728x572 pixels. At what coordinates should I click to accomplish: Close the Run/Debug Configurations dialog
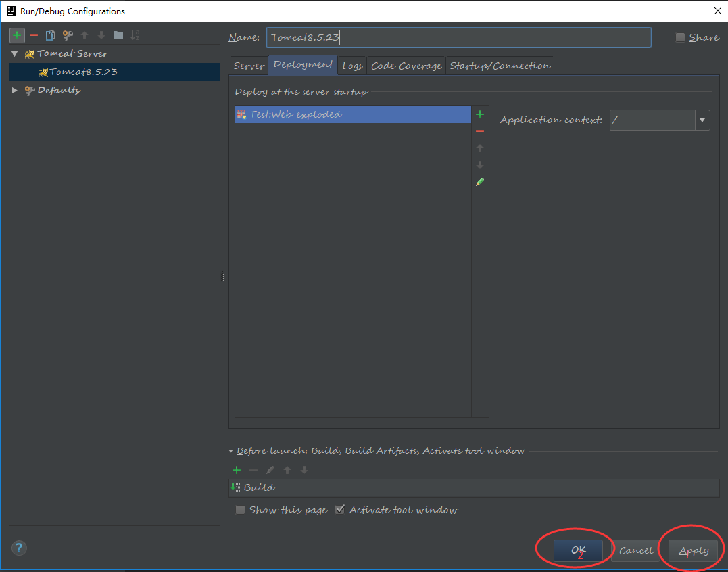[x=717, y=11]
